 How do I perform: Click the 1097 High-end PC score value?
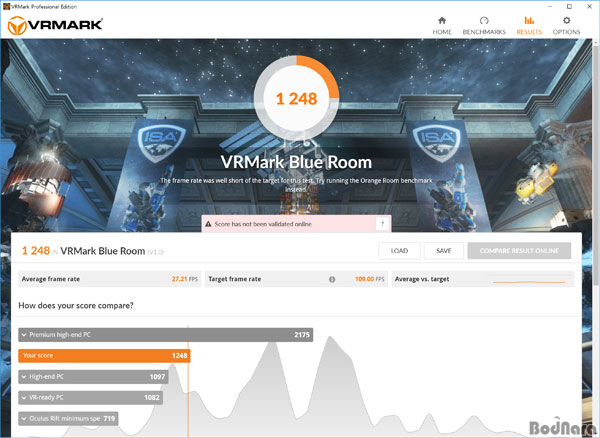[157, 377]
